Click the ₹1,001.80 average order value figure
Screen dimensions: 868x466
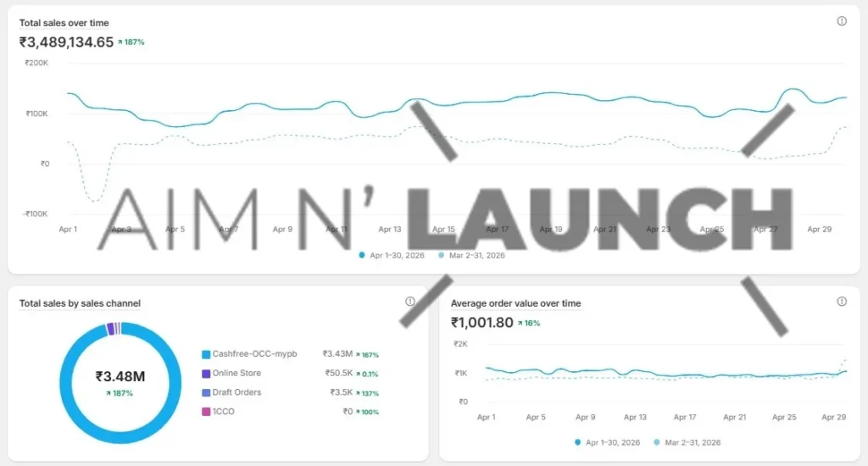pyautogui.click(x=481, y=323)
